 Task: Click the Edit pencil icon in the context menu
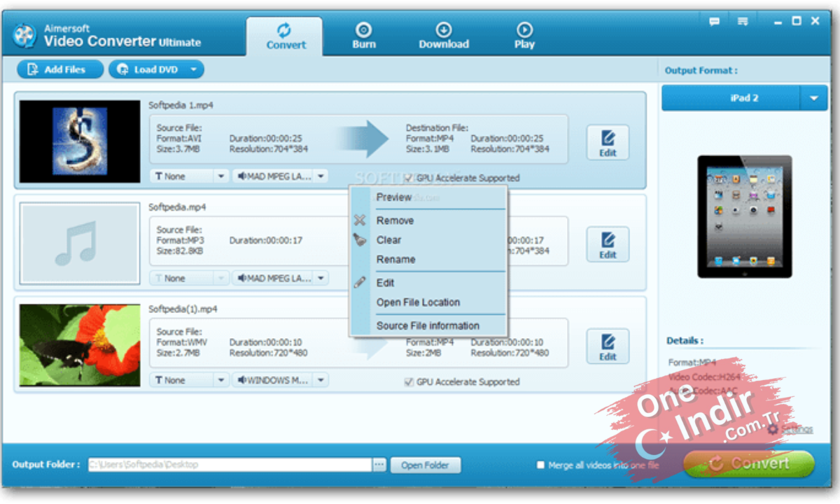pos(360,283)
